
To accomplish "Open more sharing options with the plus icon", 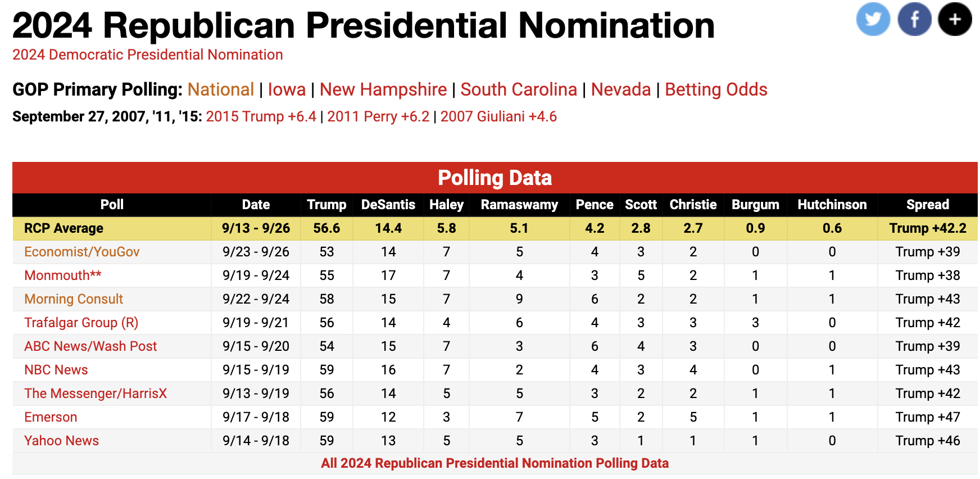I will click(954, 19).
